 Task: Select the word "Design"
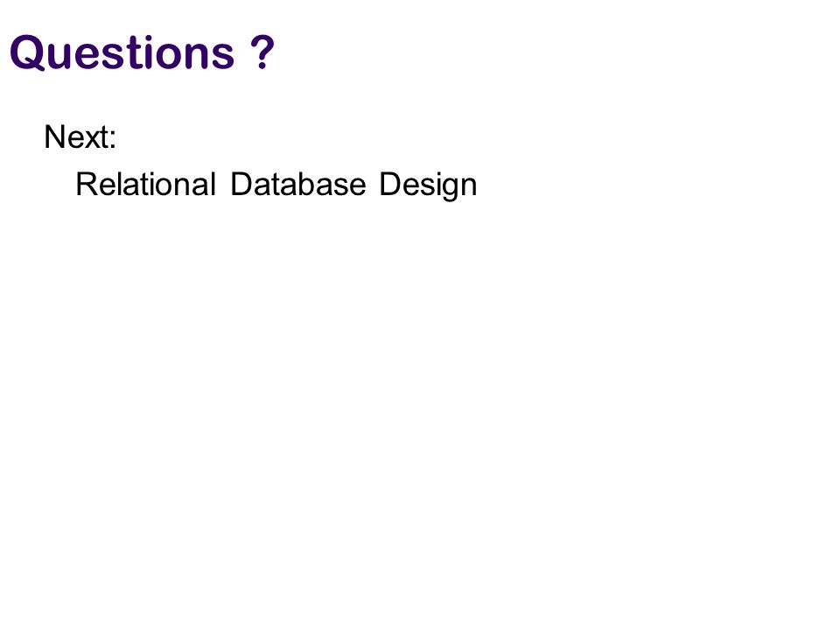click(429, 185)
